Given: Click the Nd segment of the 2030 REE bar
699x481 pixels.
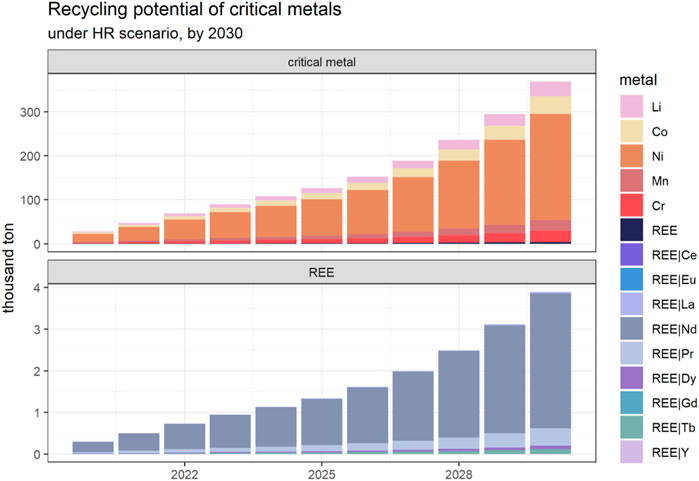Looking at the screenshot, I should [x=551, y=361].
